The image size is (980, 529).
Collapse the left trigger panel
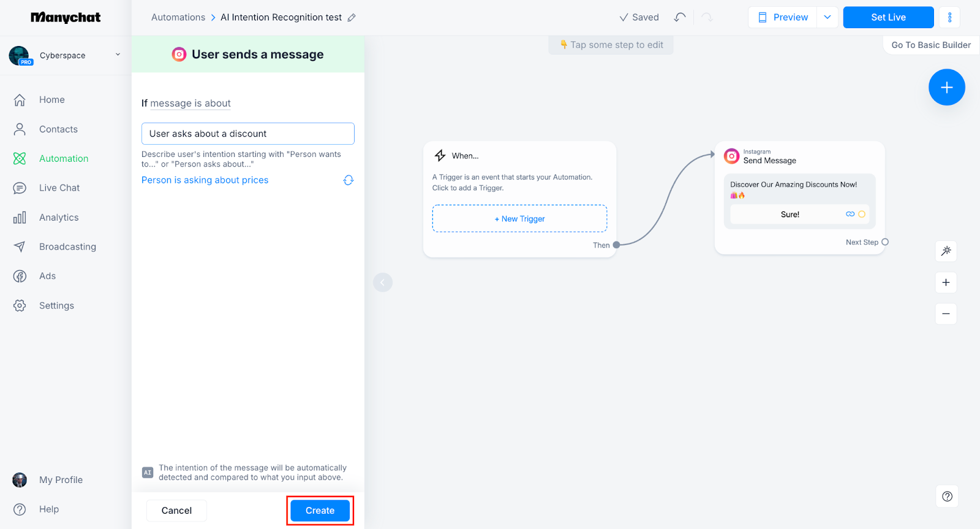[383, 283]
